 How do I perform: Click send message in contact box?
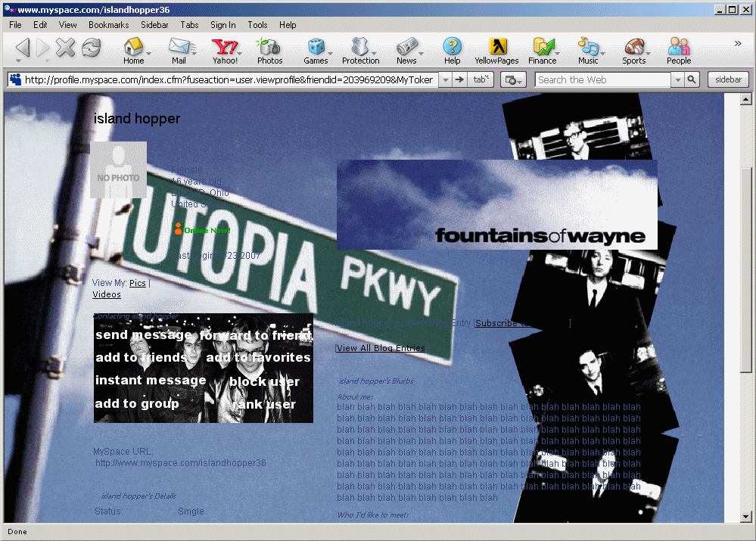(144, 334)
